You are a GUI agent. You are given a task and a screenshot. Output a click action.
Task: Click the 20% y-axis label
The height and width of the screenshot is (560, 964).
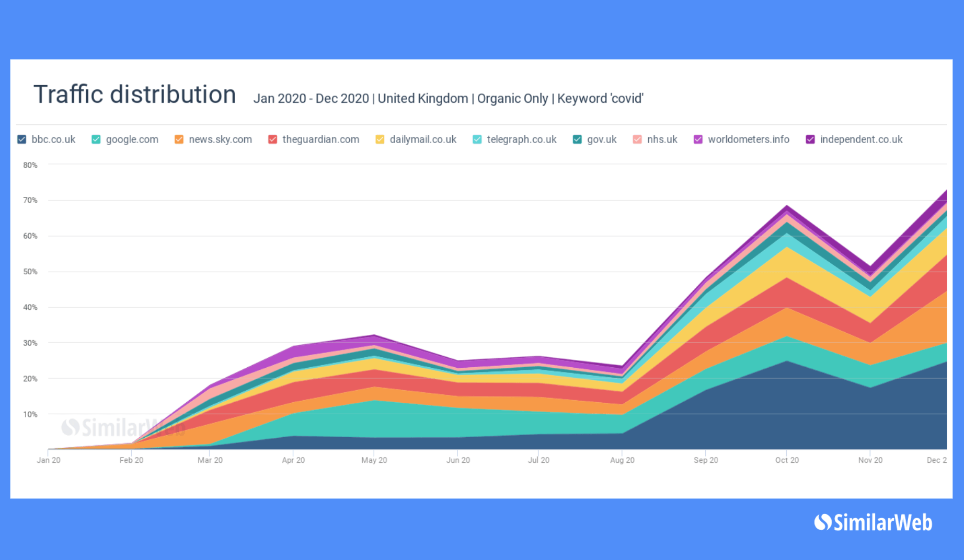[x=30, y=379]
